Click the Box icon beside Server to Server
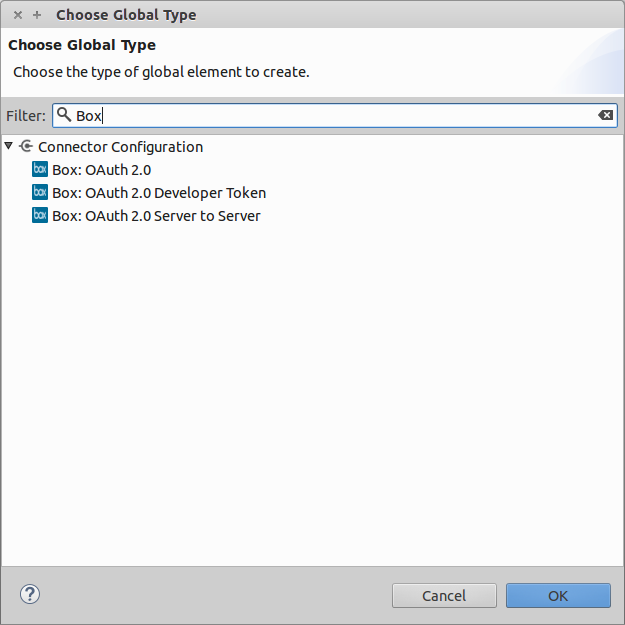Viewport: 625px width, 625px height. (40, 216)
